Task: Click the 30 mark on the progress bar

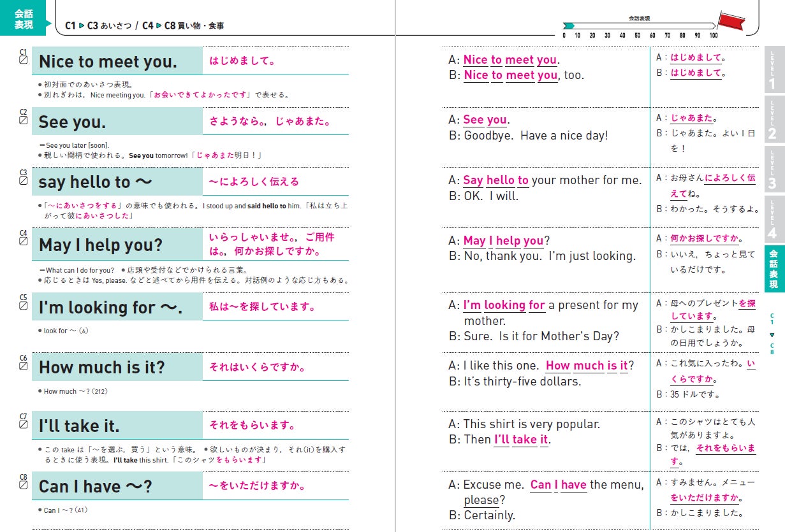Action: [607, 36]
